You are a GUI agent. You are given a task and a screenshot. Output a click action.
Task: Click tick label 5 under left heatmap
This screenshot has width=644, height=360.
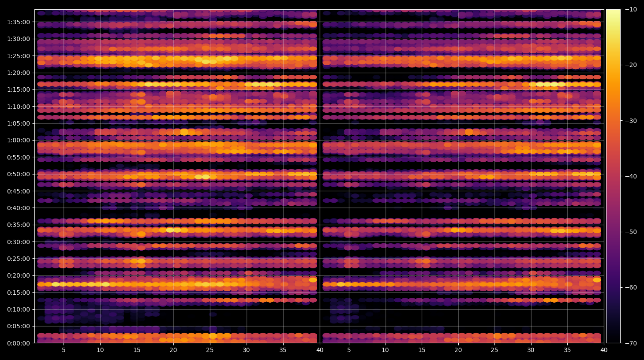coord(64,350)
